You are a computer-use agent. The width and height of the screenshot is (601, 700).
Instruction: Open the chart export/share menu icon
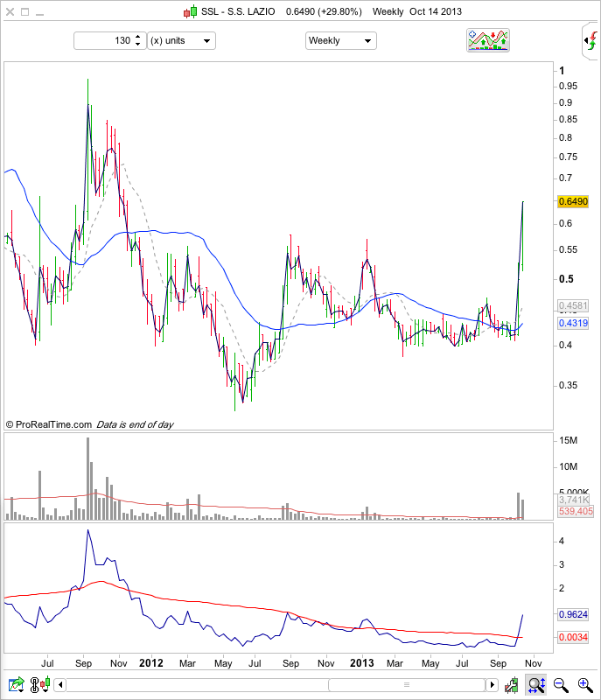pyautogui.click(x=16, y=684)
